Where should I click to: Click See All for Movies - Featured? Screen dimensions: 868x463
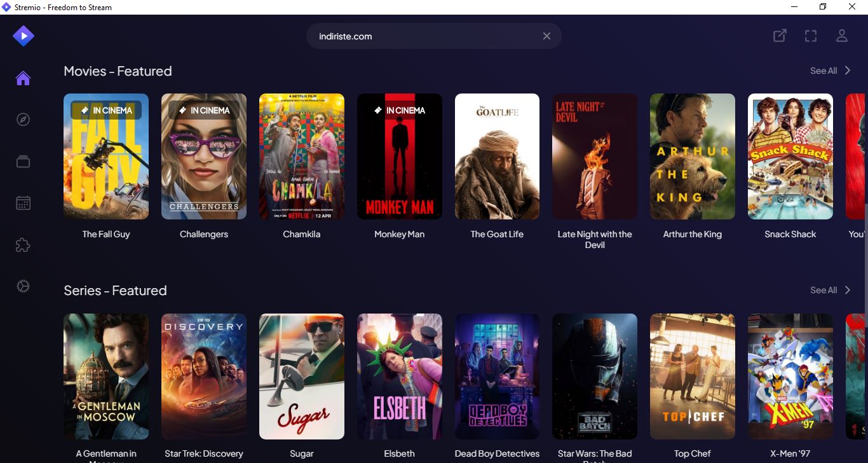pos(824,71)
